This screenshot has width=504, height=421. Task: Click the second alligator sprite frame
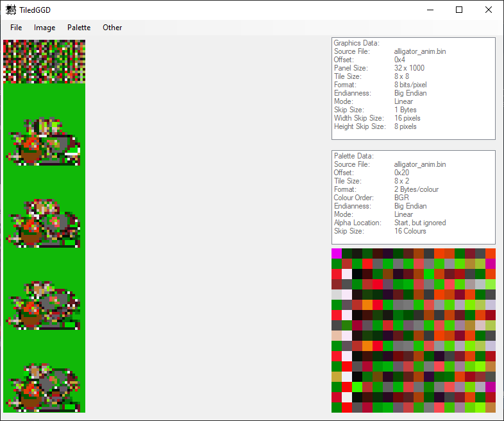(43, 223)
